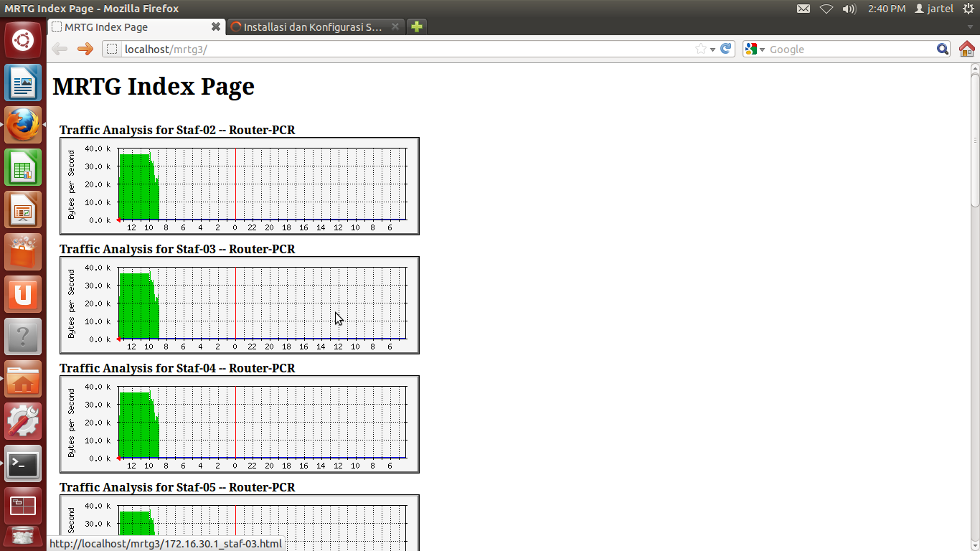The width and height of the screenshot is (980, 551).
Task: Launch LibreOffice Writer from the launcher
Action: point(23,83)
